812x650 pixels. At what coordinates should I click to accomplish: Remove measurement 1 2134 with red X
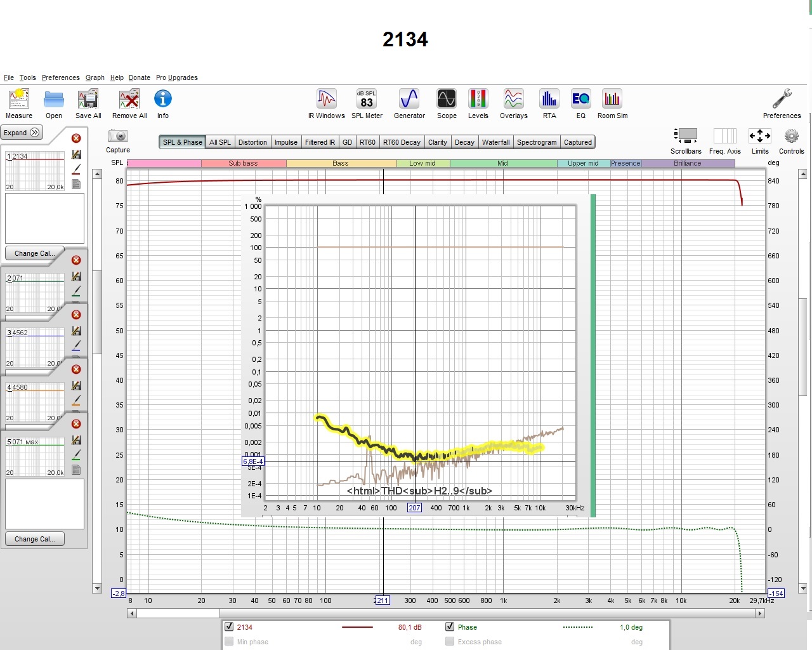pyautogui.click(x=76, y=138)
